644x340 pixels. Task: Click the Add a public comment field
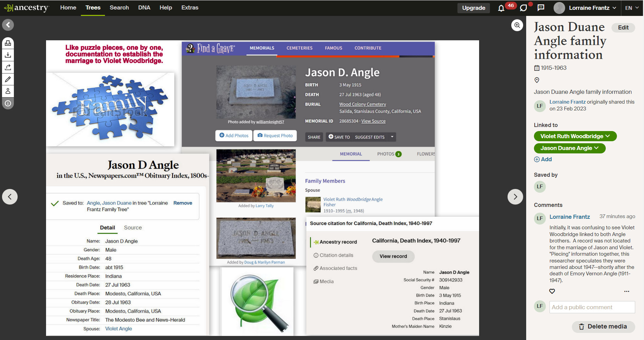(592, 307)
